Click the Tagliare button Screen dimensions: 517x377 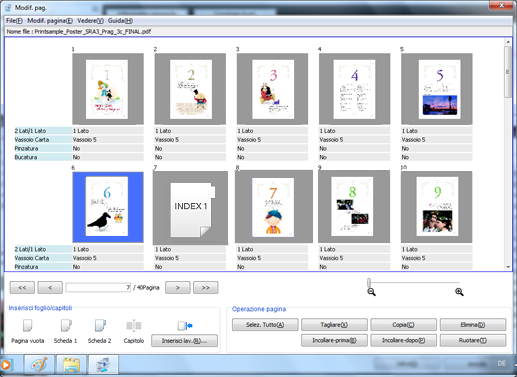(334, 324)
